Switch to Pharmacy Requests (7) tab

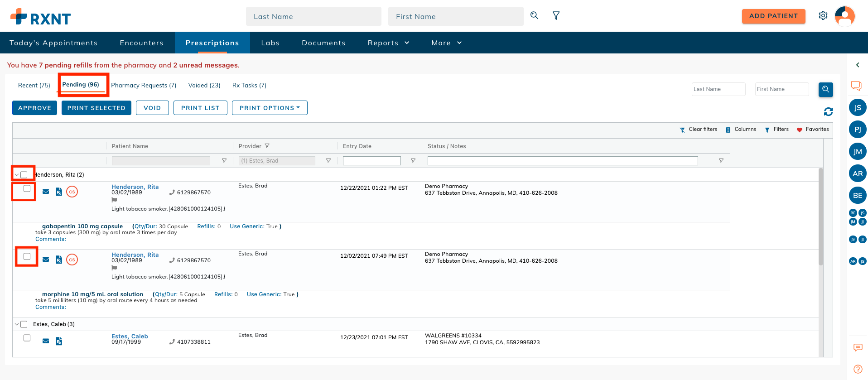click(x=144, y=85)
